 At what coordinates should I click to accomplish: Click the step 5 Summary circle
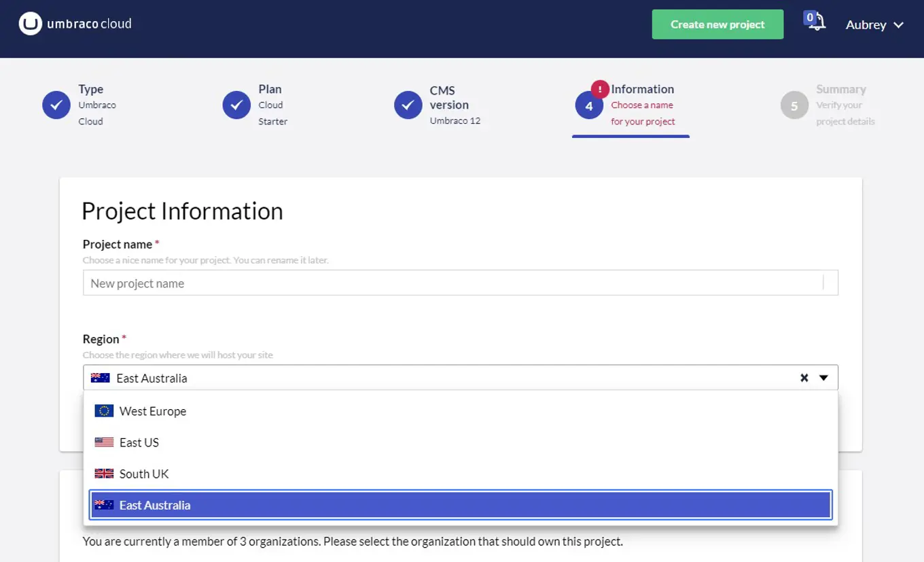pyautogui.click(x=794, y=106)
